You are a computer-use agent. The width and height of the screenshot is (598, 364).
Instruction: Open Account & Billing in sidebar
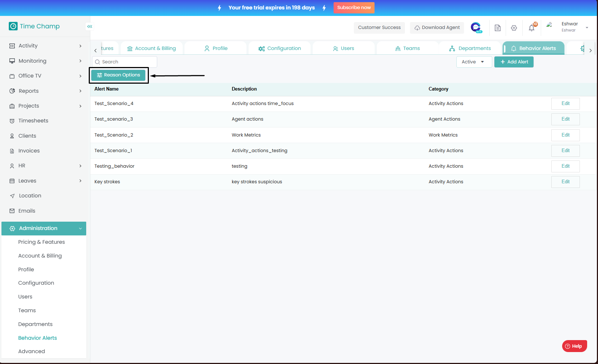point(40,256)
